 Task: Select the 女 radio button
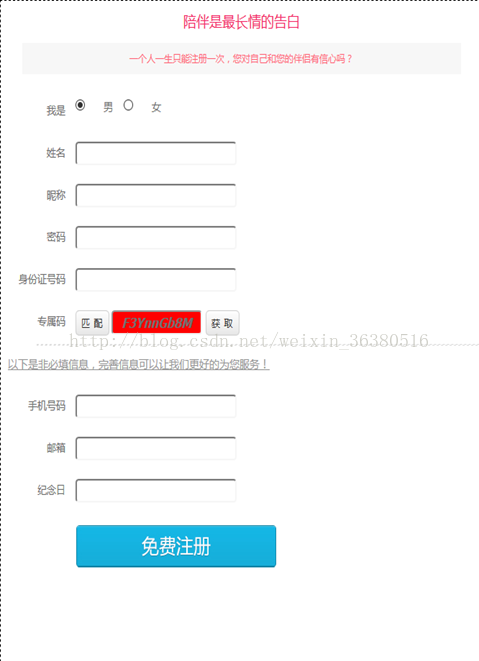pos(128,105)
